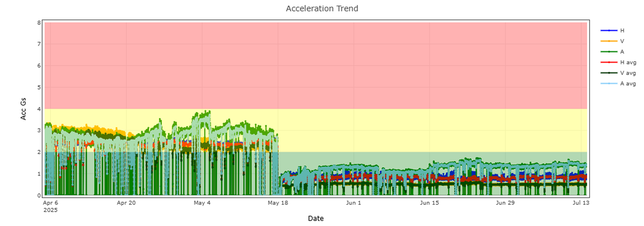Click the Jun 1 date tick label
Viewport: 644px width, 226px height.
tap(353, 203)
